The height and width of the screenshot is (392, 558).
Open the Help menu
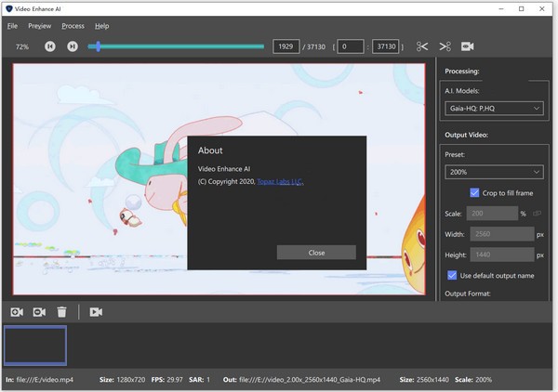coord(101,26)
